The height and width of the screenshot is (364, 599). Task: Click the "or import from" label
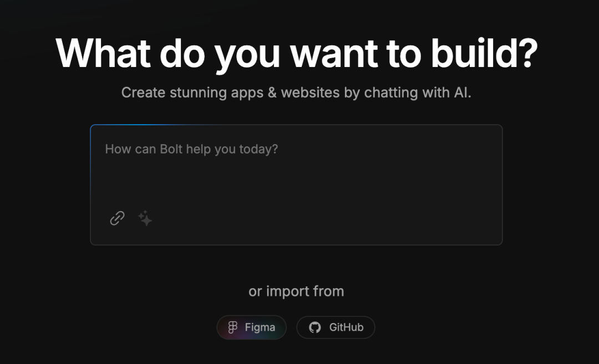(x=296, y=291)
